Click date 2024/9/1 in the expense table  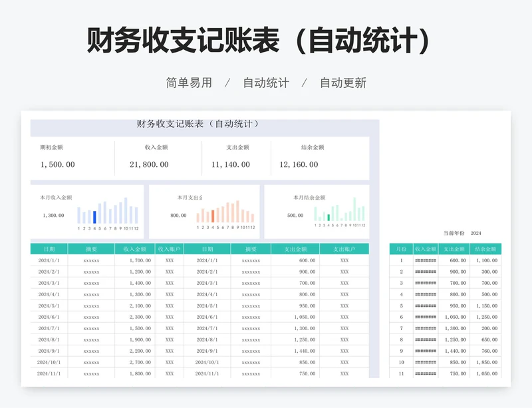pyautogui.click(x=207, y=351)
